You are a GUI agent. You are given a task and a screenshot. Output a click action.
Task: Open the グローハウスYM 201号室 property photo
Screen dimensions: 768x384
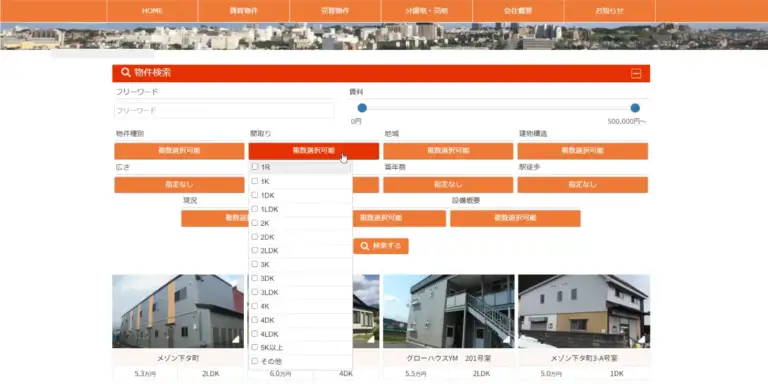pyautogui.click(x=449, y=311)
